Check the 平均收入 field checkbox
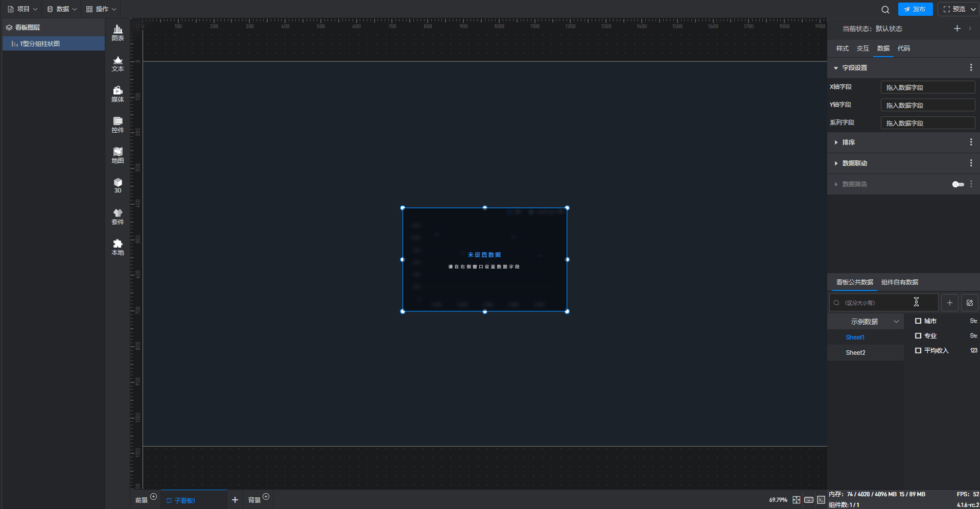This screenshot has width=980, height=509. click(918, 351)
